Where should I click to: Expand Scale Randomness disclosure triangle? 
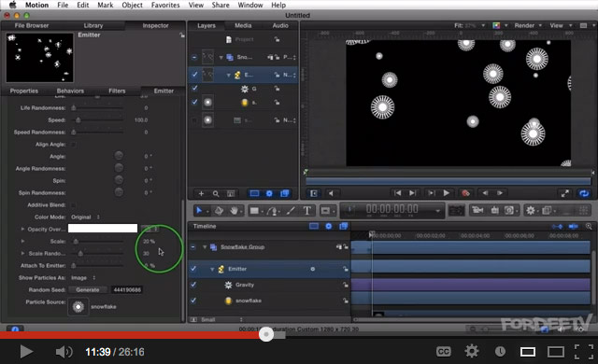tap(22, 253)
